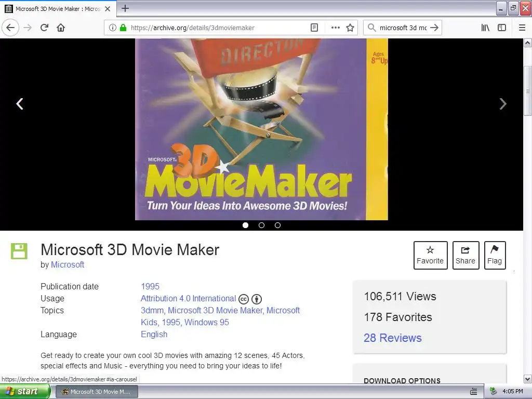
Task: Open the Microsoft author link
Action: [68, 264]
